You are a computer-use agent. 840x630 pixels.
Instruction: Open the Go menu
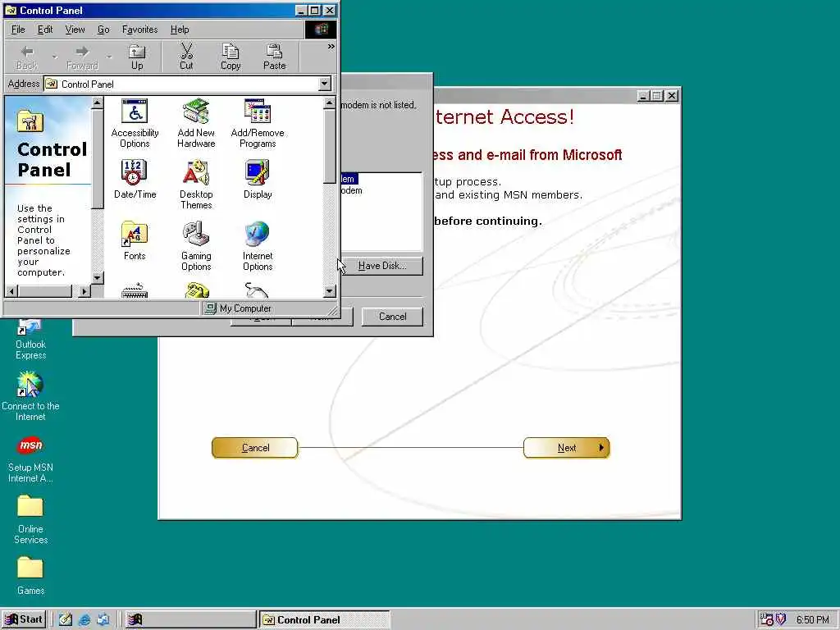pyautogui.click(x=103, y=30)
